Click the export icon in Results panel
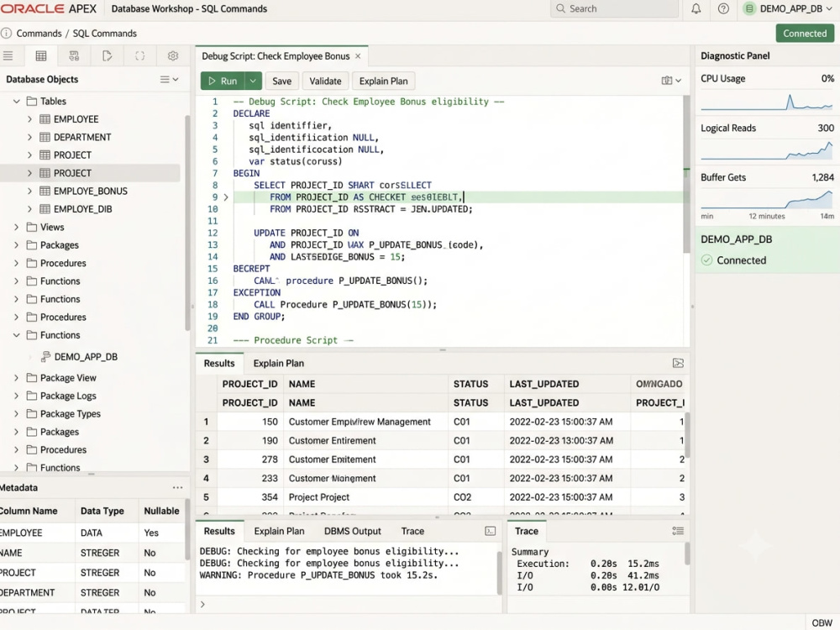Screen dimensions: 840x630 point(678,363)
